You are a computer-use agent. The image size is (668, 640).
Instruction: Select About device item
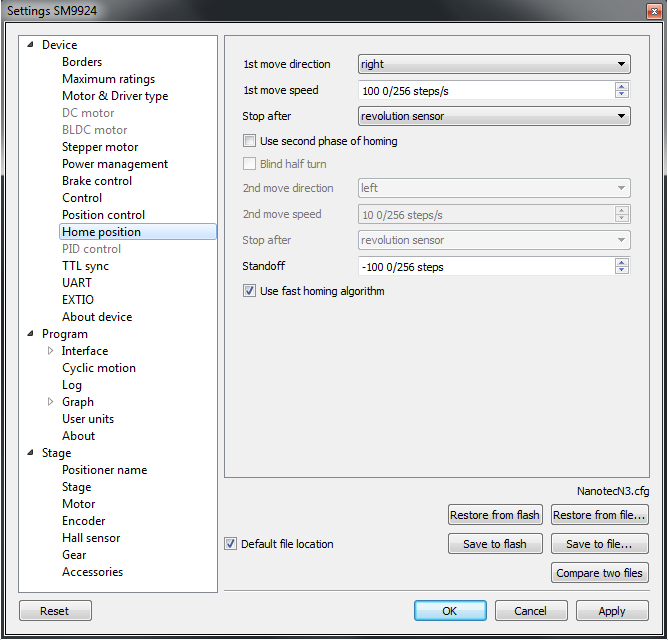[97, 317]
